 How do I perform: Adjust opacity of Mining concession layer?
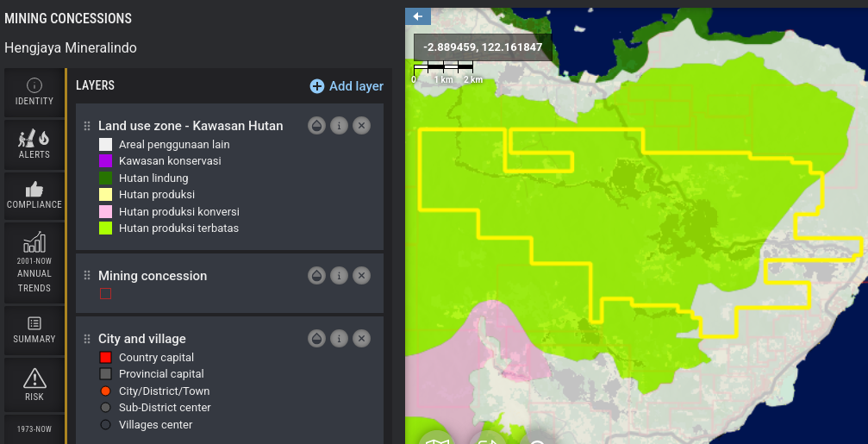click(316, 275)
